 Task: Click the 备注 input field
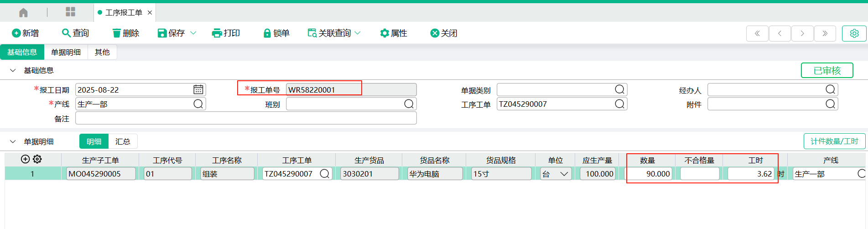(246, 119)
